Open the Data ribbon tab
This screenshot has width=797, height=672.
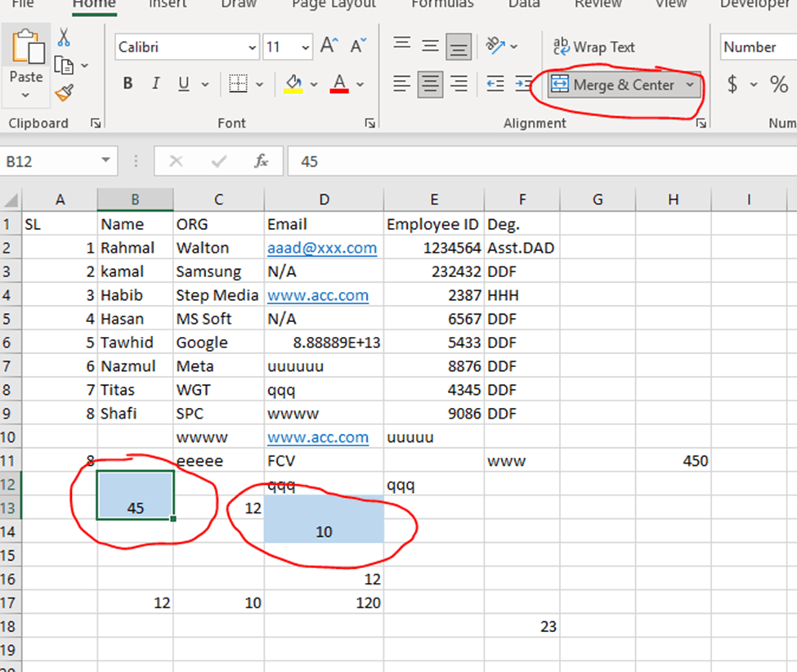click(x=524, y=4)
